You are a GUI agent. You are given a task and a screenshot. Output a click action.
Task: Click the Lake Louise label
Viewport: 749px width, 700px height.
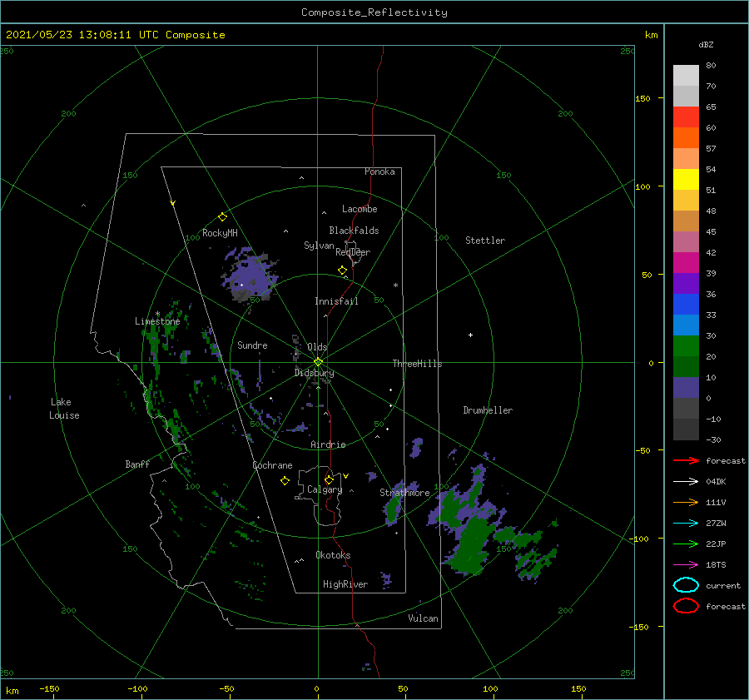pos(64,409)
